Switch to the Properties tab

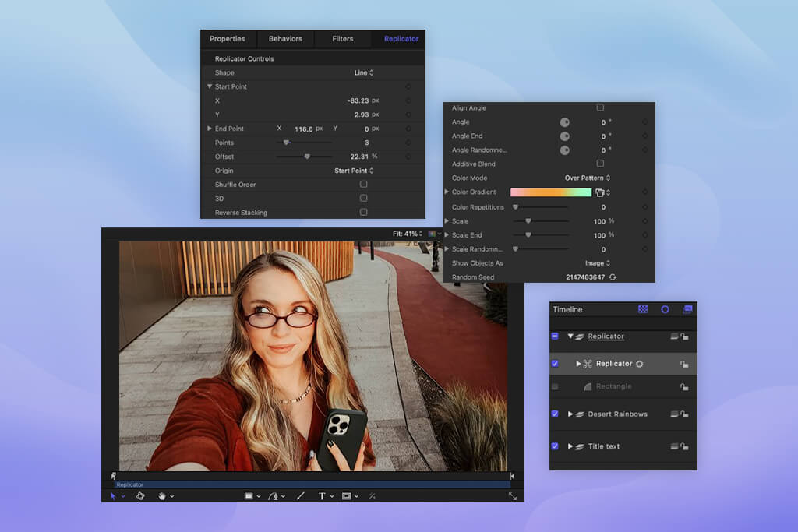227,39
